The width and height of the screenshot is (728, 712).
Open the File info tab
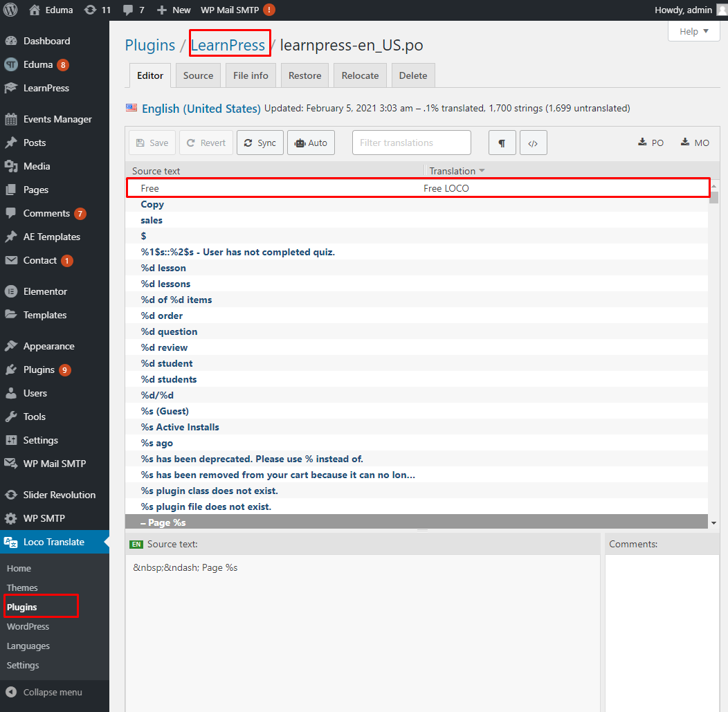pos(251,75)
